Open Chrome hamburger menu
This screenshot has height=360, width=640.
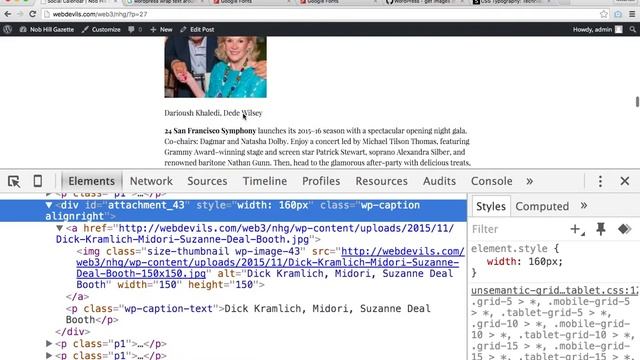[632, 14]
